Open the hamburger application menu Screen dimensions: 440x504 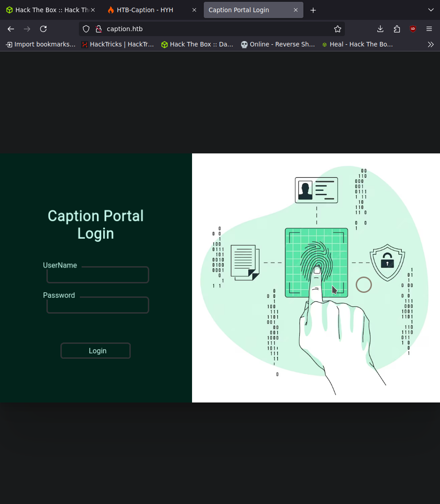[x=429, y=29]
